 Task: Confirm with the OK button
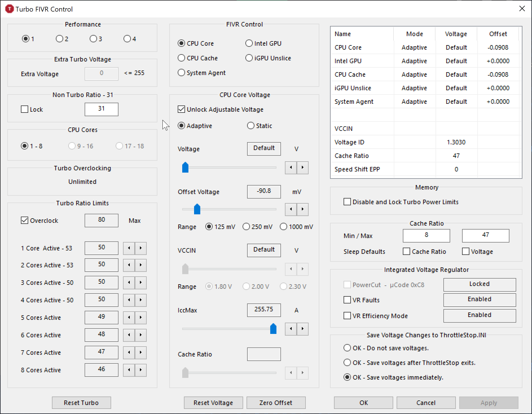click(364, 403)
